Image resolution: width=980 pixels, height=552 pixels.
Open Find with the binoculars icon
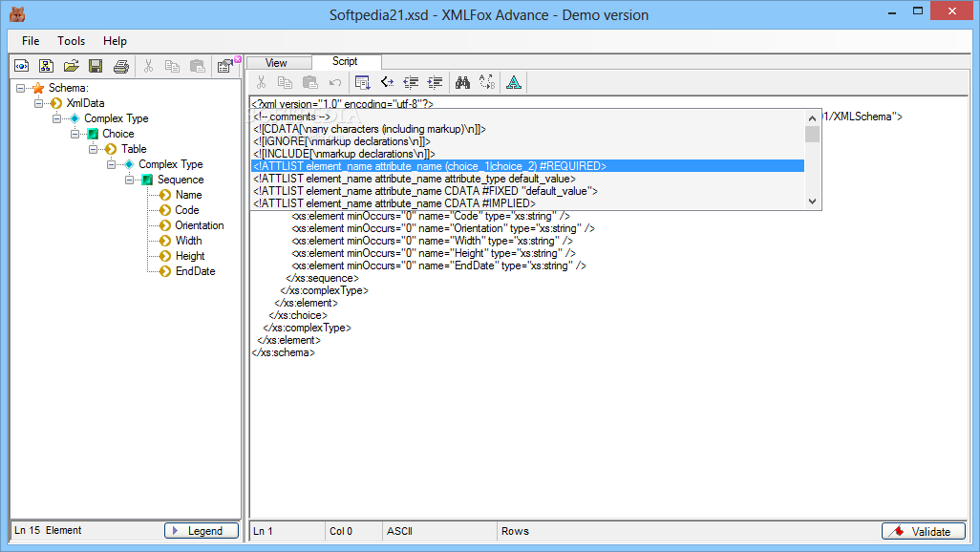pos(462,82)
